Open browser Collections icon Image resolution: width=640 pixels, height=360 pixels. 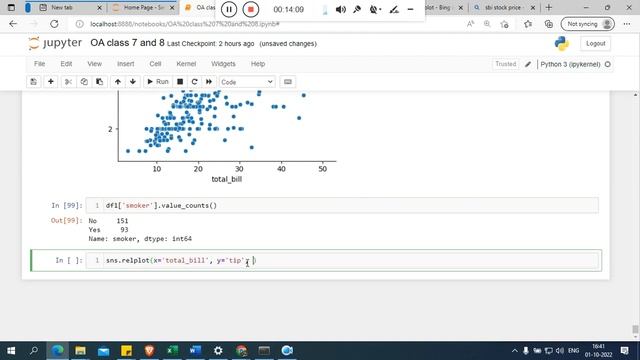pos(549,24)
